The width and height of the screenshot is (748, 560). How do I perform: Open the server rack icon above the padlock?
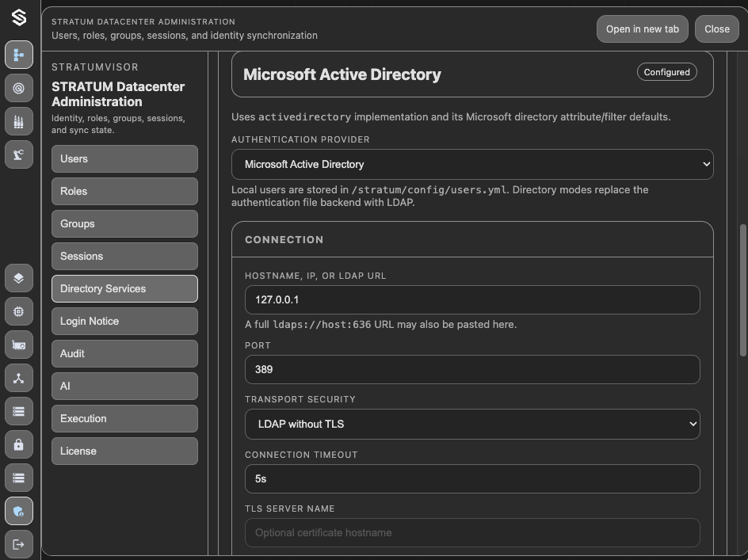point(19,411)
